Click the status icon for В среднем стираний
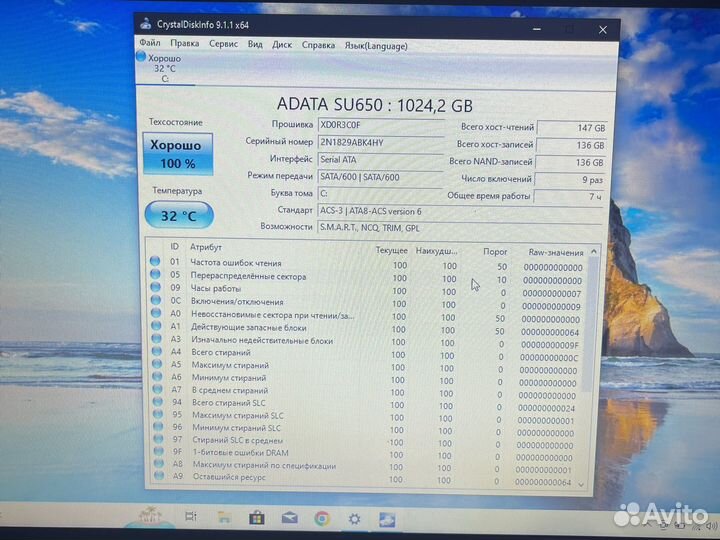Image resolution: width=720 pixels, height=540 pixels. tap(158, 389)
